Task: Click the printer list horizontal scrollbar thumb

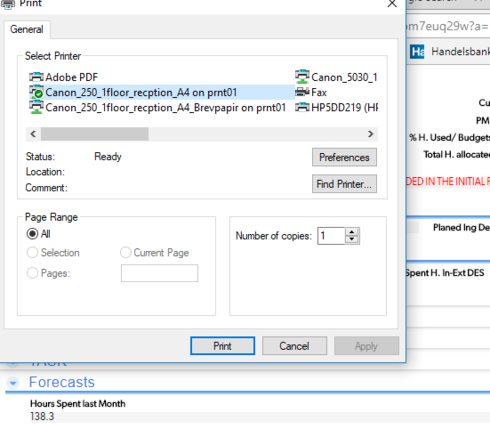Action: coord(95,134)
